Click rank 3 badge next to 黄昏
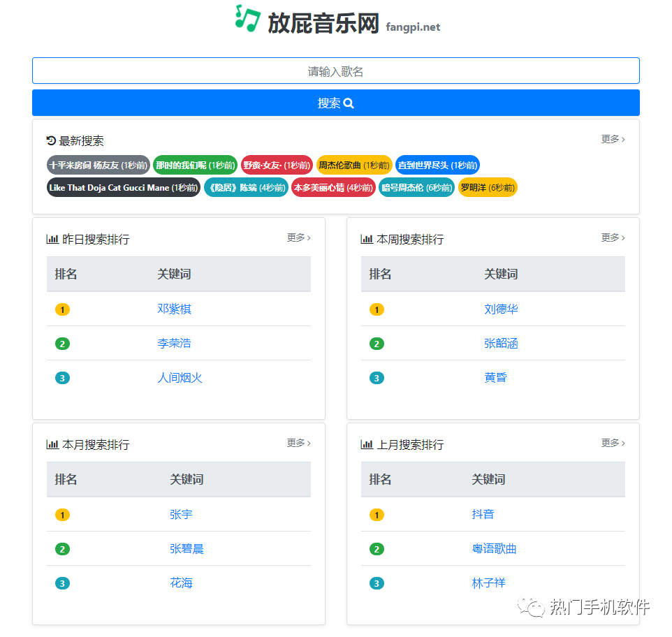The height and width of the screenshot is (637, 672). coord(377,378)
